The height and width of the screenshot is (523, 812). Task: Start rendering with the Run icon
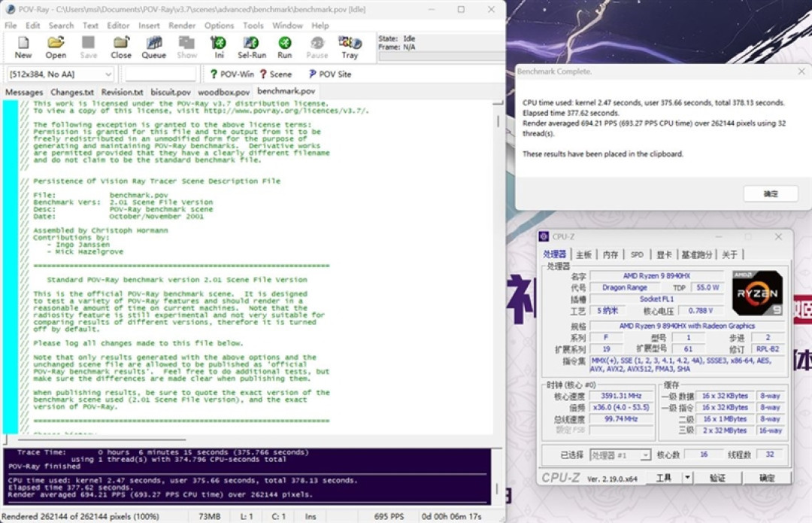[284, 47]
